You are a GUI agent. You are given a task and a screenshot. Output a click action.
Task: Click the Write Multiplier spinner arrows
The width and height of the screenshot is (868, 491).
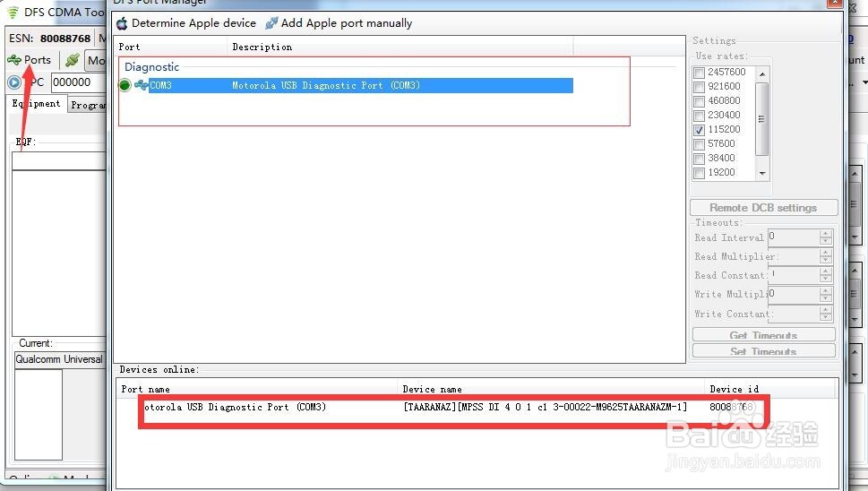(826, 295)
